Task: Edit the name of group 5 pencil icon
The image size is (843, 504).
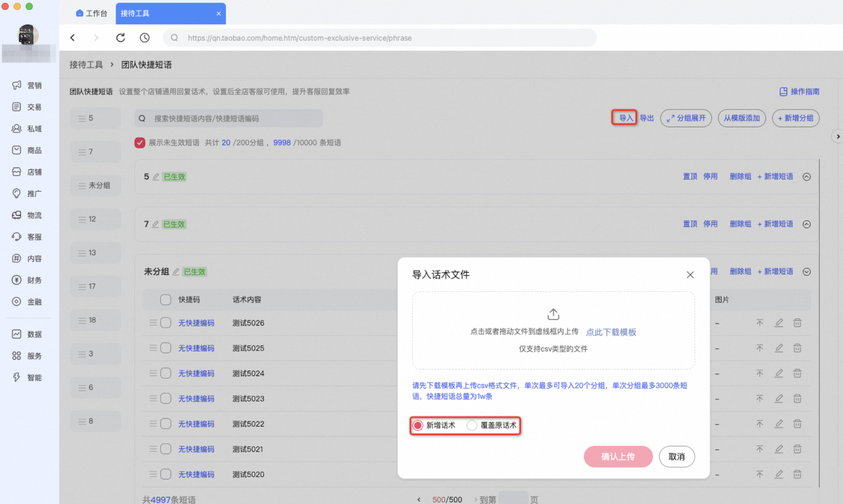Action: point(156,177)
